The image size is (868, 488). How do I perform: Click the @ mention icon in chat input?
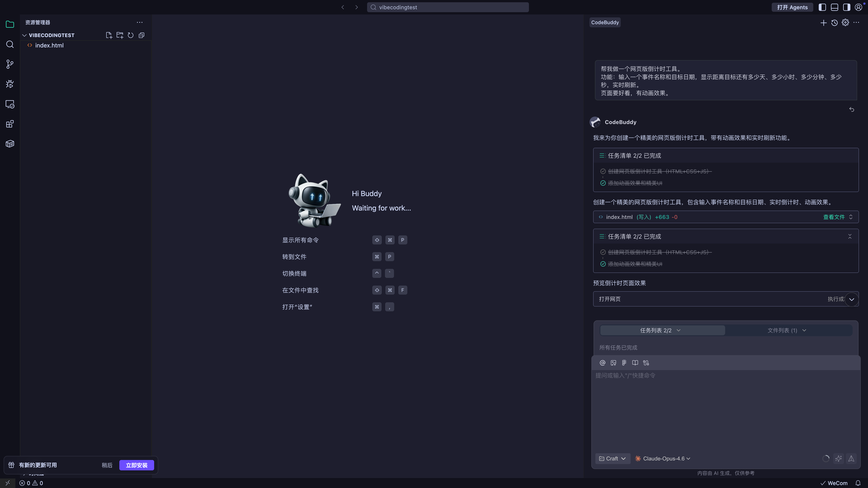[602, 363]
